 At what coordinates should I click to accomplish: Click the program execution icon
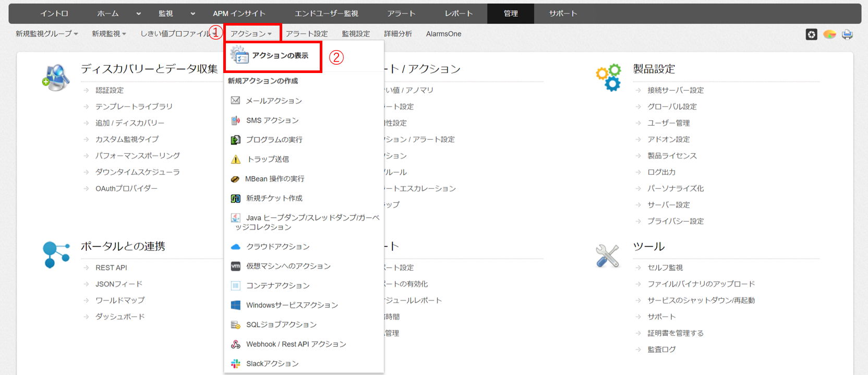click(235, 140)
